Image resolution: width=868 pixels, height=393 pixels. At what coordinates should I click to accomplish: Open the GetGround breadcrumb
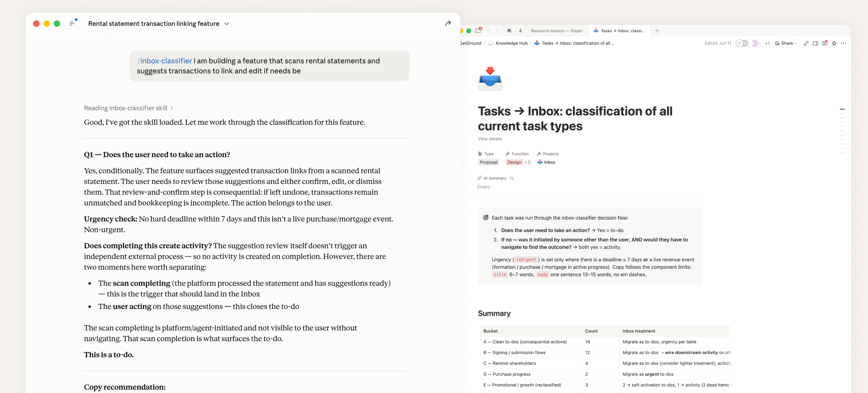[x=471, y=43]
